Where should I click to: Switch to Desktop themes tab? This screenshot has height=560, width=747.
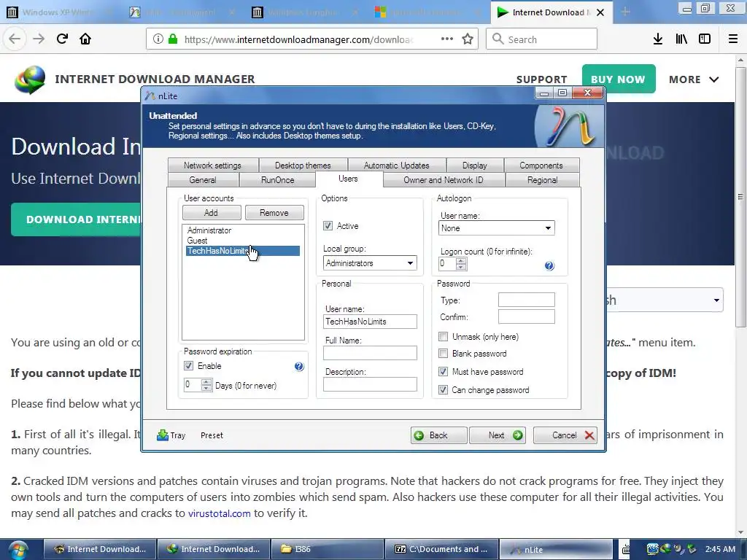click(303, 166)
